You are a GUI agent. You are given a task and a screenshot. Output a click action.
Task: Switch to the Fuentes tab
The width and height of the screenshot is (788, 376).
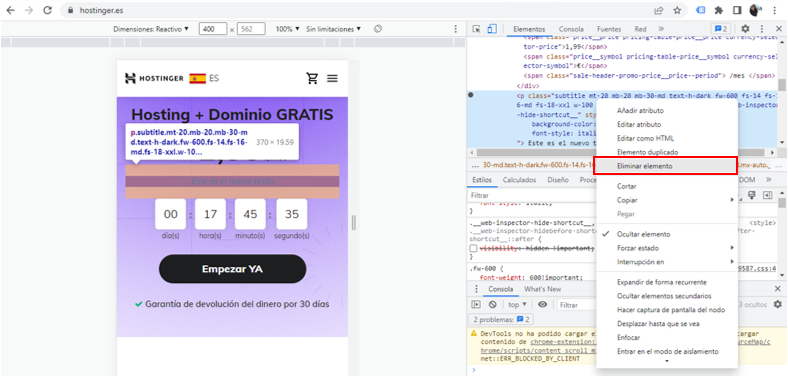[x=609, y=29]
